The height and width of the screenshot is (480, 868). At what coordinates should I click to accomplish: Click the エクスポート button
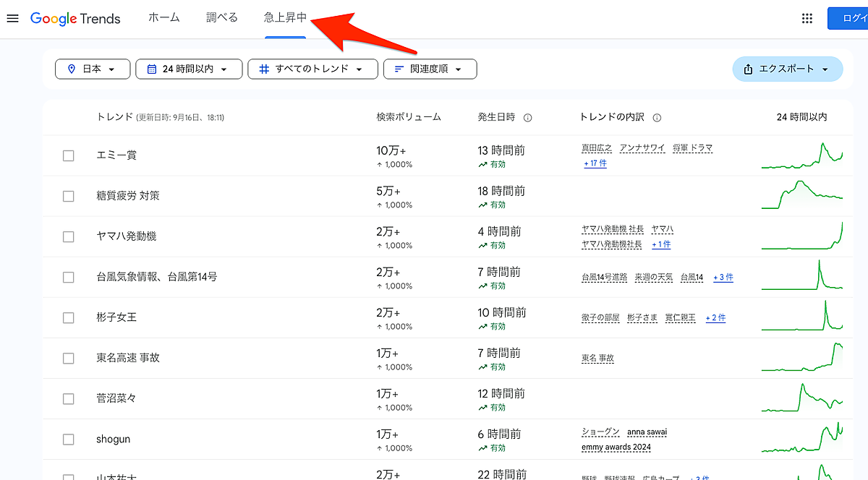(787, 69)
